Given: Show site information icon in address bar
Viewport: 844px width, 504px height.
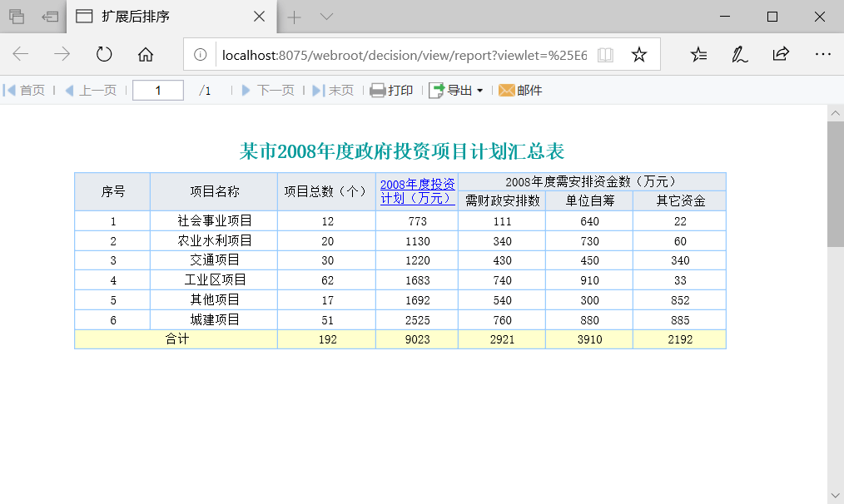Looking at the screenshot, I should 201,55.
